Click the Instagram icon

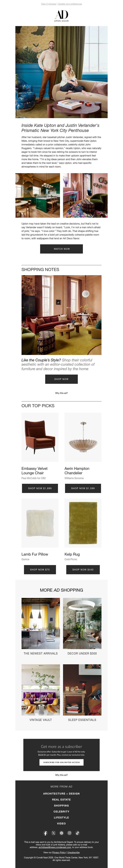[69, 833]
